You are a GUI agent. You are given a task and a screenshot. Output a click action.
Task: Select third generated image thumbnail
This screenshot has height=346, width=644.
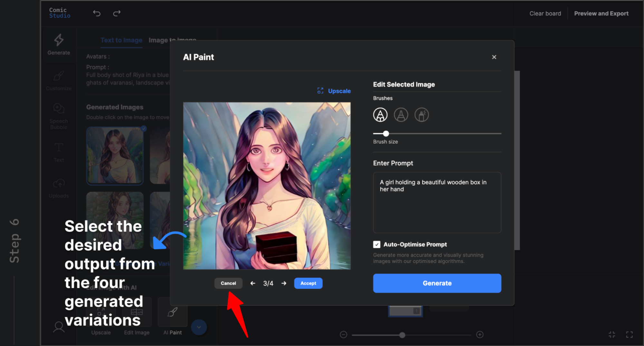(115, 220)
